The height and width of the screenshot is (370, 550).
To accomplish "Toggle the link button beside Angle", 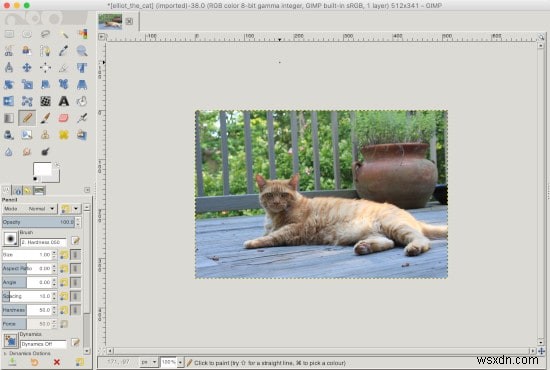I will tap(75, 282).
